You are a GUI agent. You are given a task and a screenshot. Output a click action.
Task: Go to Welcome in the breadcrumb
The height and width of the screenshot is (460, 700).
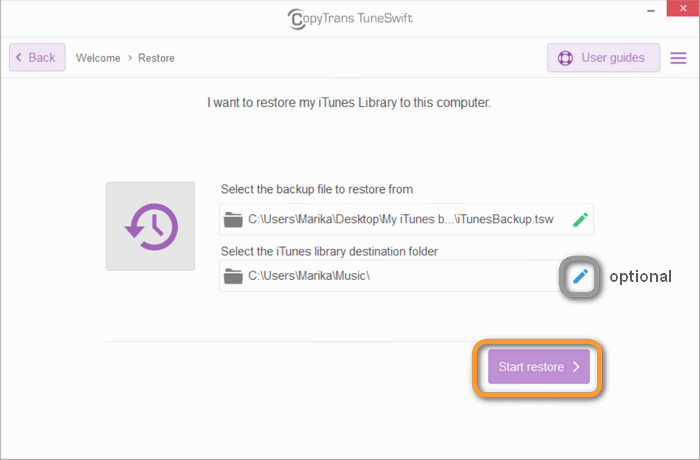98,58
